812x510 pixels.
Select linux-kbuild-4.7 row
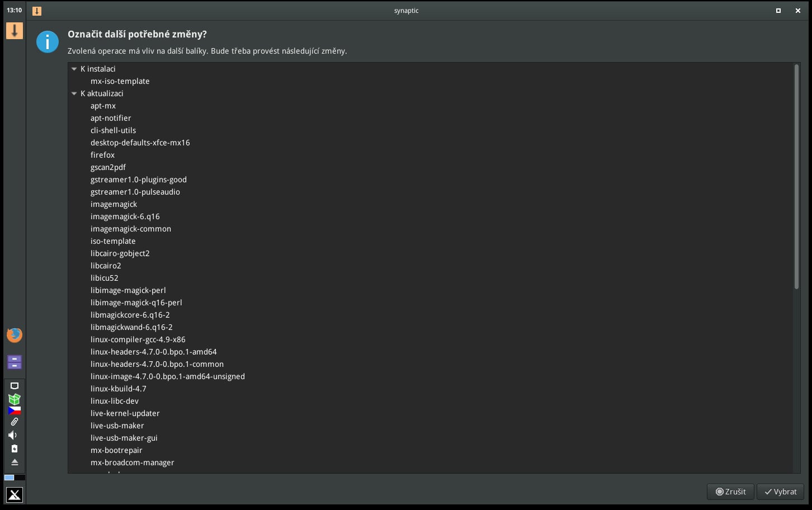pos(430,389)
